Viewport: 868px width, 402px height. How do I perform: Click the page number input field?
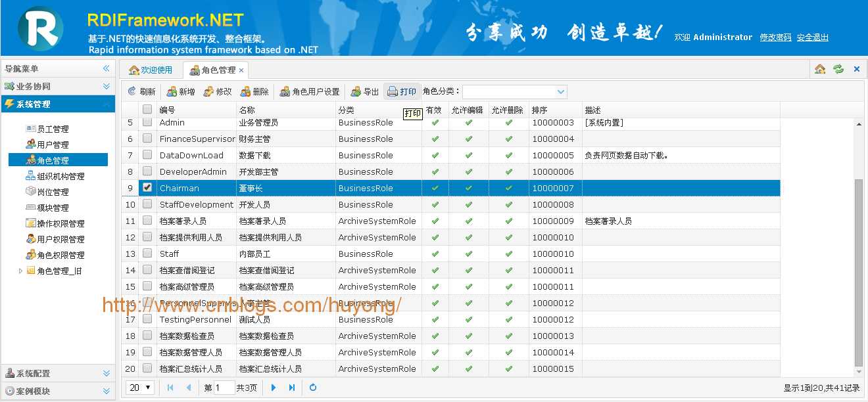point(224,388)
